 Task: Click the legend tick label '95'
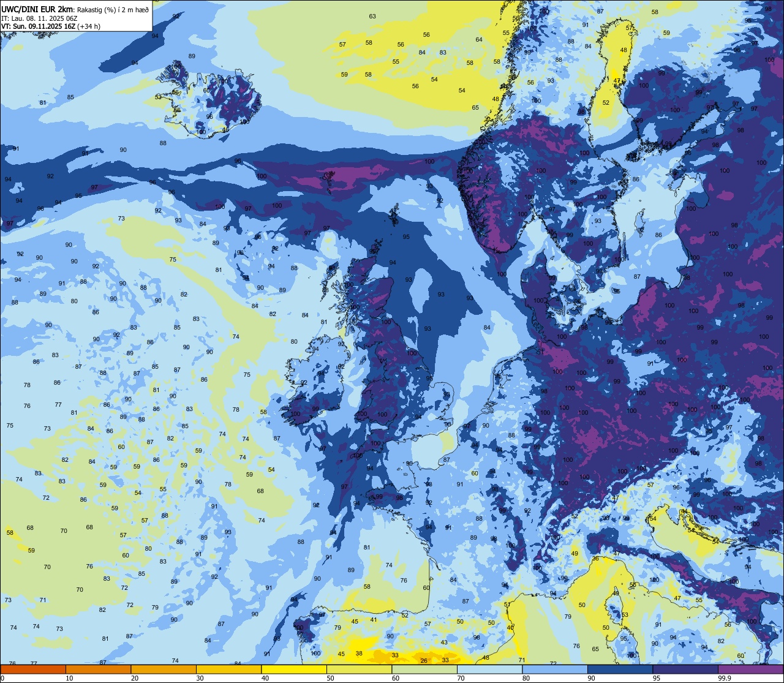657,678
